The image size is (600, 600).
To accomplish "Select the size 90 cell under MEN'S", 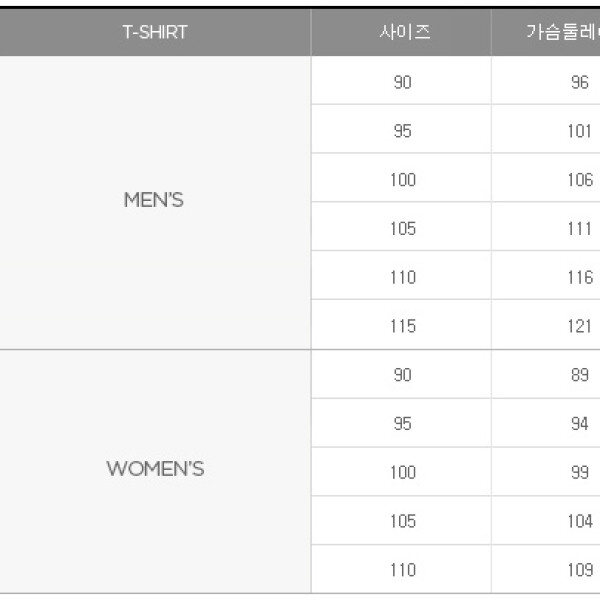I will click(x=402, y=82).
